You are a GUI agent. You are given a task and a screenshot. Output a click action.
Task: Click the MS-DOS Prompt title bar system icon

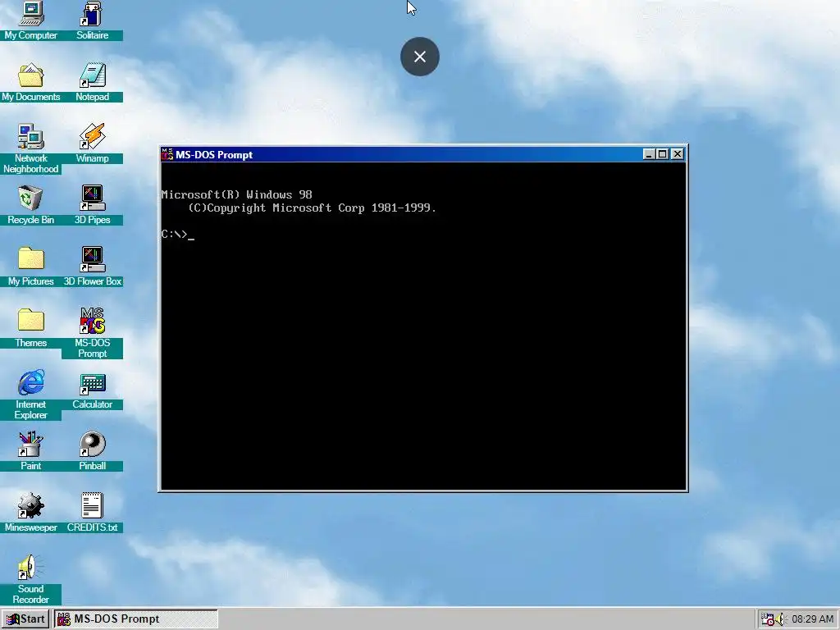167,155
